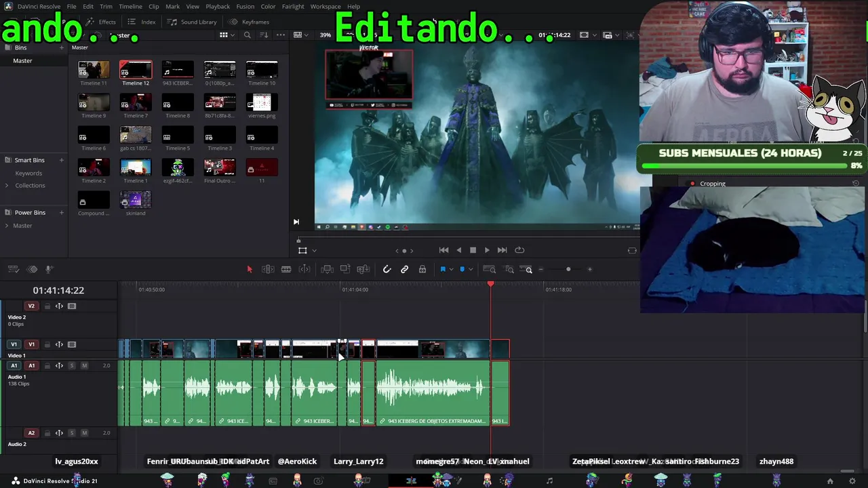Play the timeline forward
868x488 pixels.
[x=487, y=250]
